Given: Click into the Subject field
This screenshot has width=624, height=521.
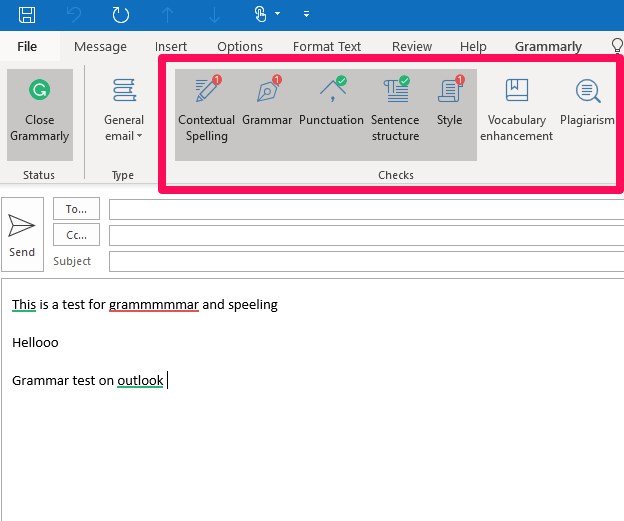Looking at the screenshot, I should [367, 261].
